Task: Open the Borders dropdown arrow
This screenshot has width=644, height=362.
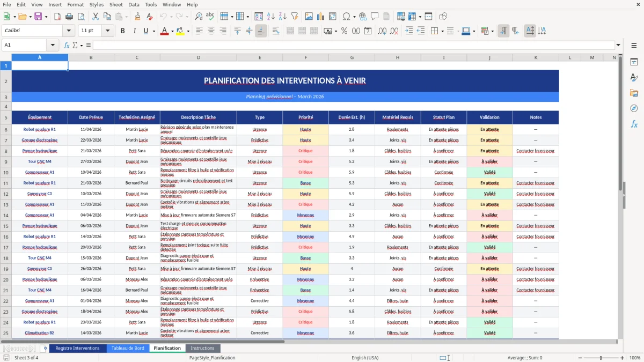Action: 443,31
